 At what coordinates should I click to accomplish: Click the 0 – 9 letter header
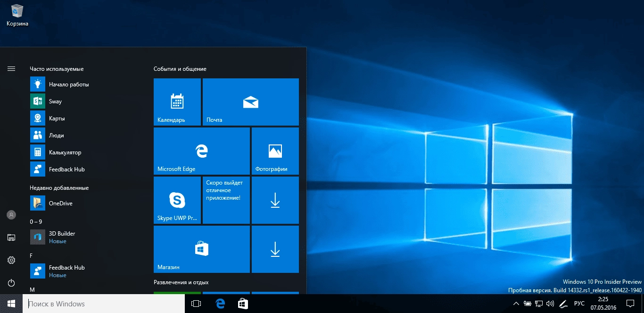pyautogui.click(x=36, y=221)
